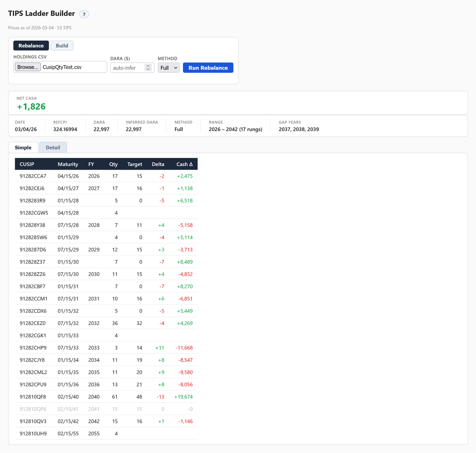The width and height of the screenshot is (476, 453).
Task: Select the Detail results tab
Action: 53,148
